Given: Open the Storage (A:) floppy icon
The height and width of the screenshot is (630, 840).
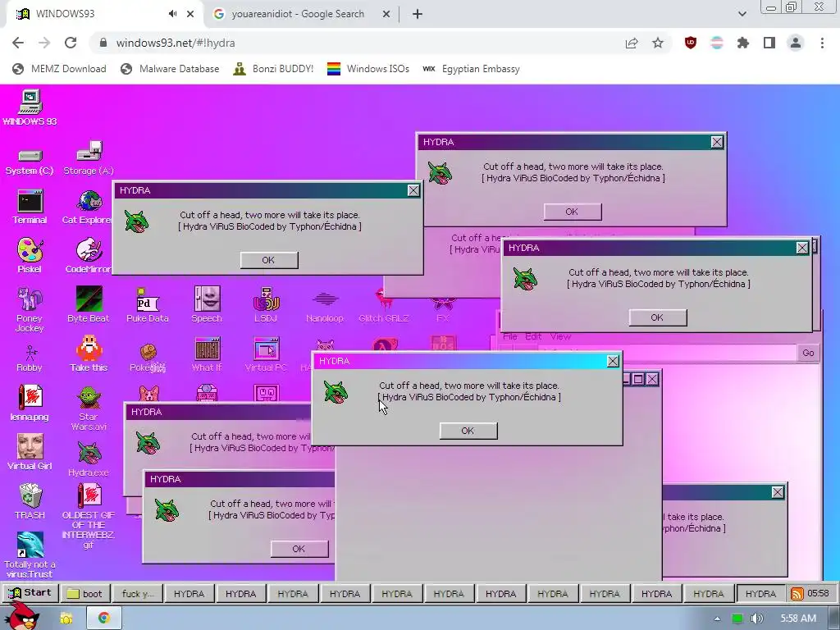Looking at the screenshot, I should (x=89, y=158).
